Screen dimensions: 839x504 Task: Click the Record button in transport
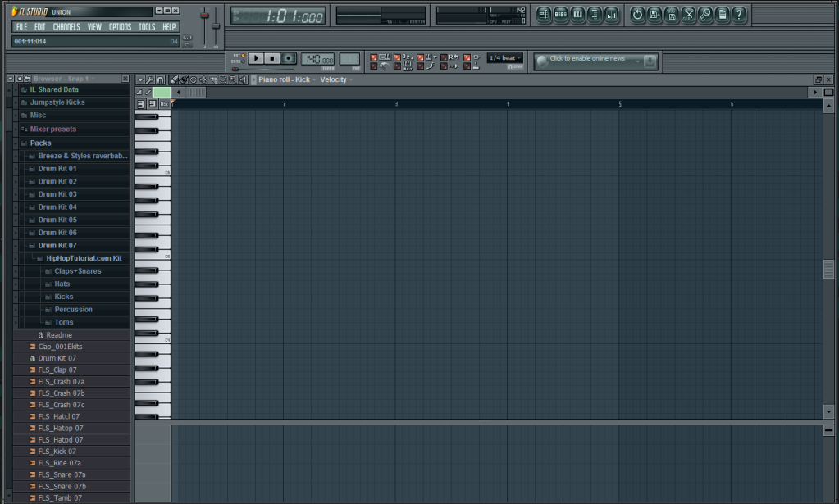[x=289, y=58]
